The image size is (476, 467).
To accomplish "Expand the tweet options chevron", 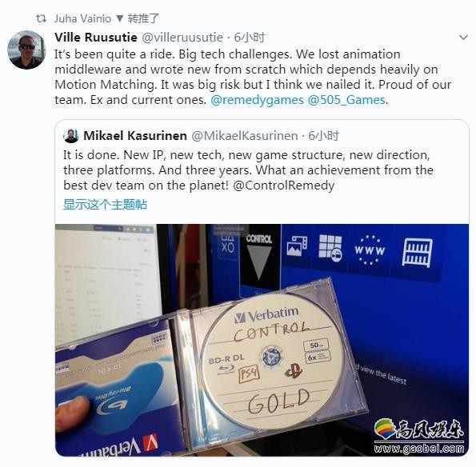I will (x=463, y=38).
